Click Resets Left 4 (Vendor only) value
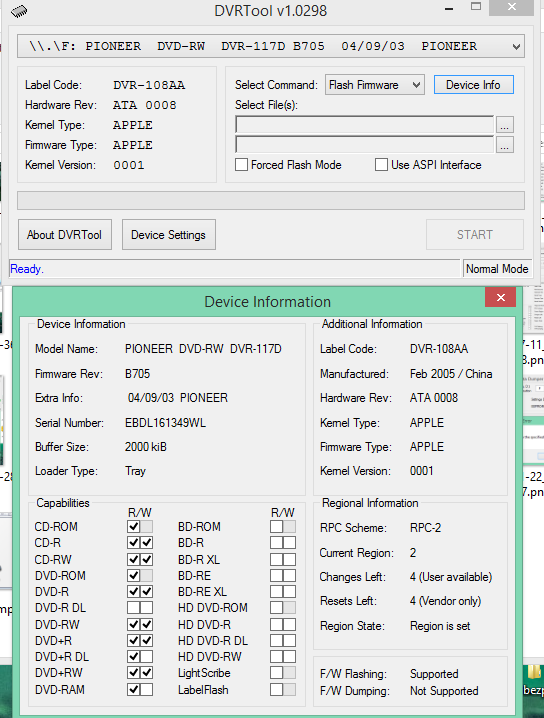Viewport: 544px width, 718px height. (446, 601)
